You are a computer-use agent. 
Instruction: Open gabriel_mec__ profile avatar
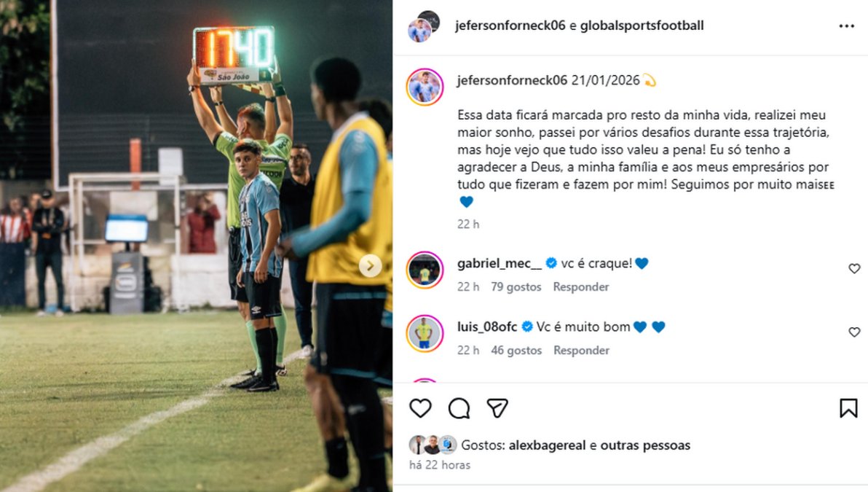[x=425, y=270]
